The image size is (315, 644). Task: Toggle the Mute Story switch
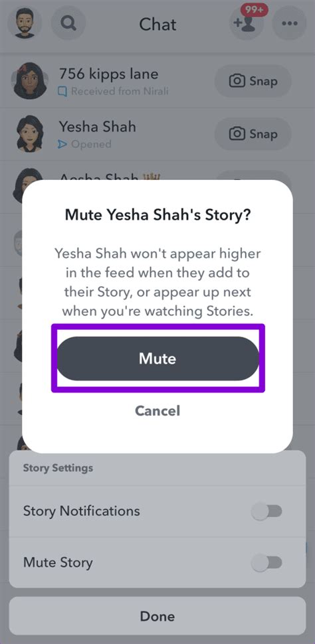[x=267, y=563]
